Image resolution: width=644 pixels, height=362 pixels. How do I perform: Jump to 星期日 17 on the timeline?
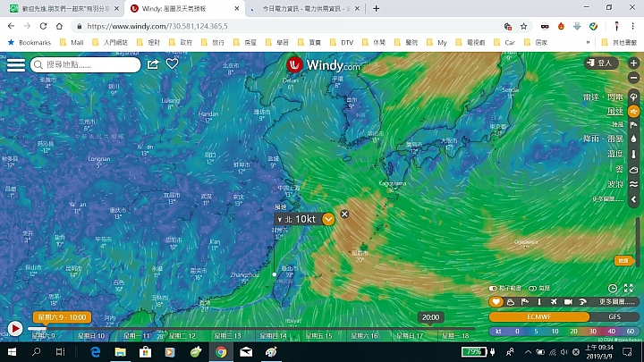click(410, 336)
